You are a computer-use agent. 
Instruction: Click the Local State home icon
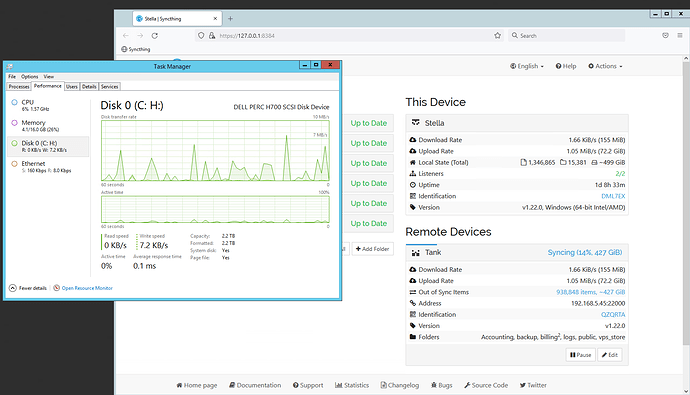[x=413, y=162]
